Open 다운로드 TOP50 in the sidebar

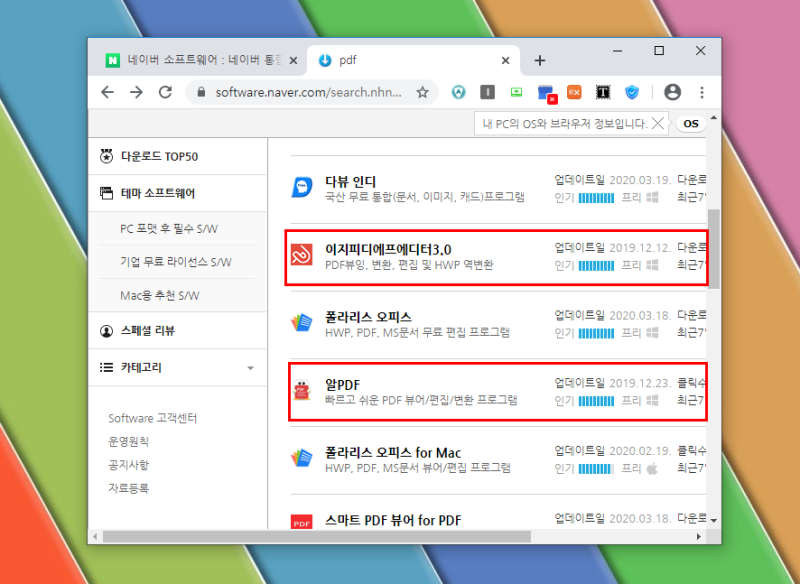[x=159, y=157]
